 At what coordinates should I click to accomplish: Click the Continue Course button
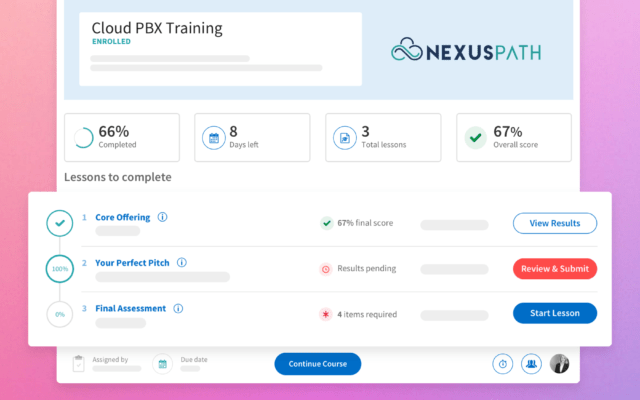pos(318,364)
